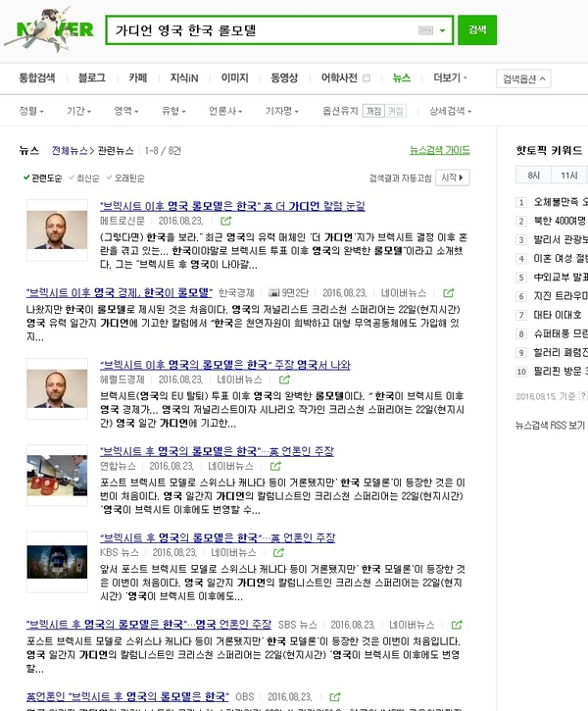The image size is (588, 711).
Task: Open the 뉴스검색 RSS 보기 link
Action: (550, 426)
